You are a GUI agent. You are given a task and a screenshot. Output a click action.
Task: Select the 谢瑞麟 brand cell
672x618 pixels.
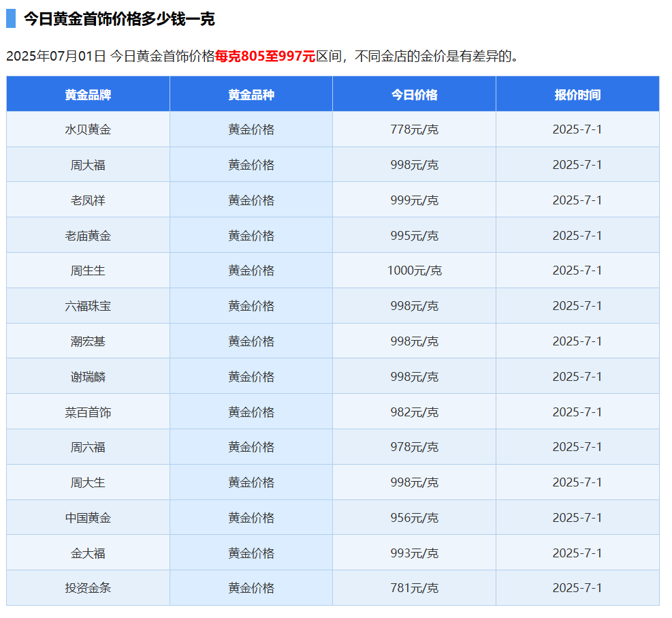[88, 377]
